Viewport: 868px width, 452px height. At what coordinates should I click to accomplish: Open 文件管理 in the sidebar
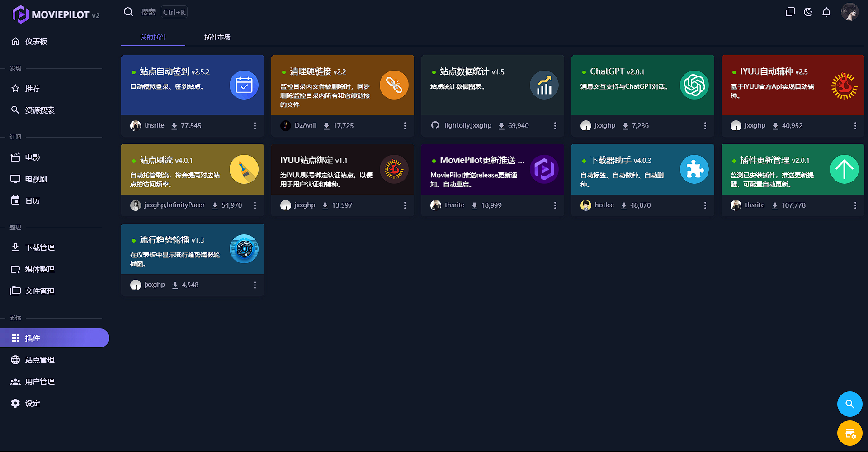click(54, 291)
